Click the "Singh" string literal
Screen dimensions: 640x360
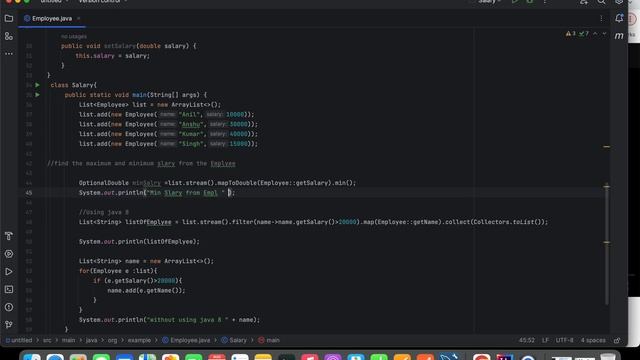(191, 144)
